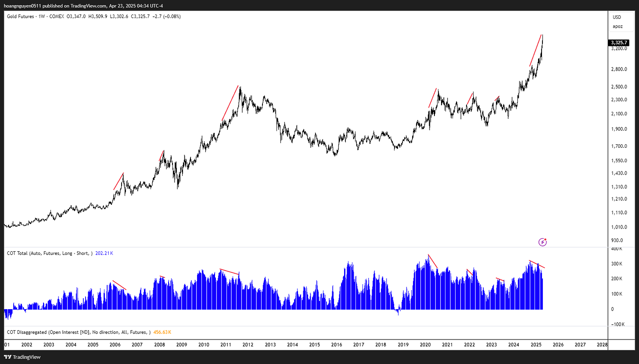
Task: Click the 400K indicator axis label
Action: 617,249
